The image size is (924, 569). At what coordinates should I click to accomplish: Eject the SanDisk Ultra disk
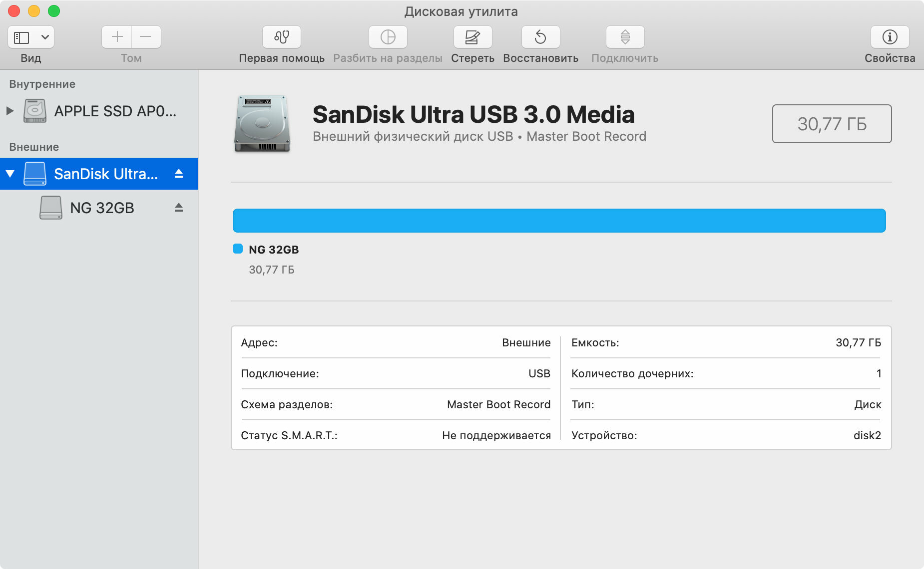(x=179, y=174)
